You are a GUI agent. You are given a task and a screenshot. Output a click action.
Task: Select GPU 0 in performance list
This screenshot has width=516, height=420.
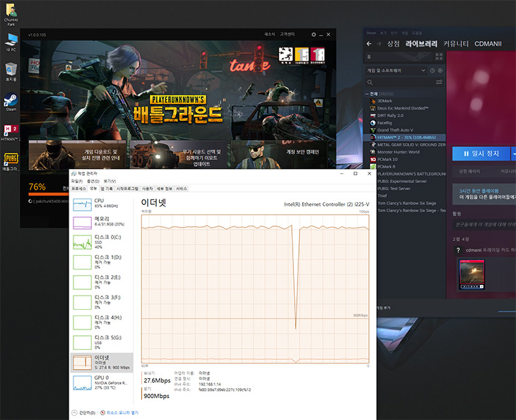click(102, 383)
